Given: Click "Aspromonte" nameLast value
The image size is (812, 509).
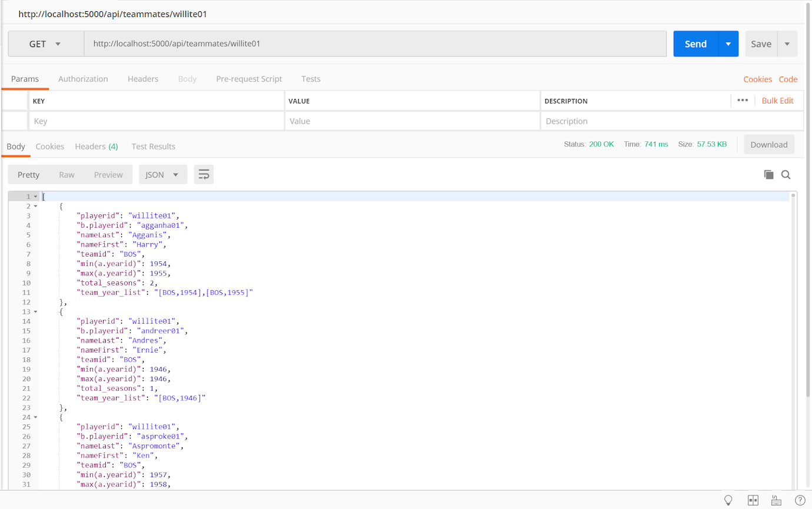Looking at the screenshot, I should (x=155, y=446).
